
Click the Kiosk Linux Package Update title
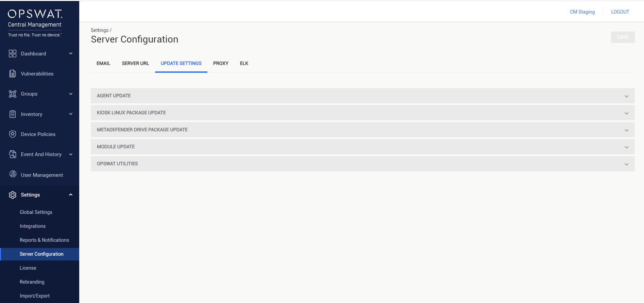point(131,113)
